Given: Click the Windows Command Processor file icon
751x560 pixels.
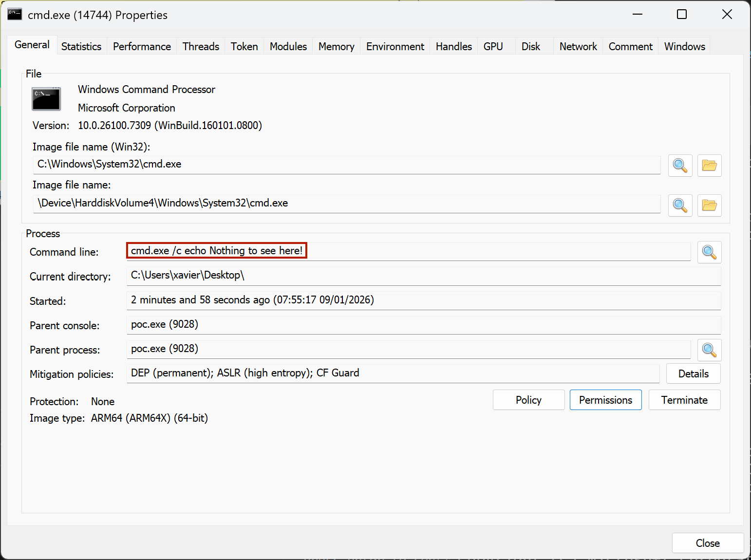Looking at the screenshot, I should coord(46,99).
